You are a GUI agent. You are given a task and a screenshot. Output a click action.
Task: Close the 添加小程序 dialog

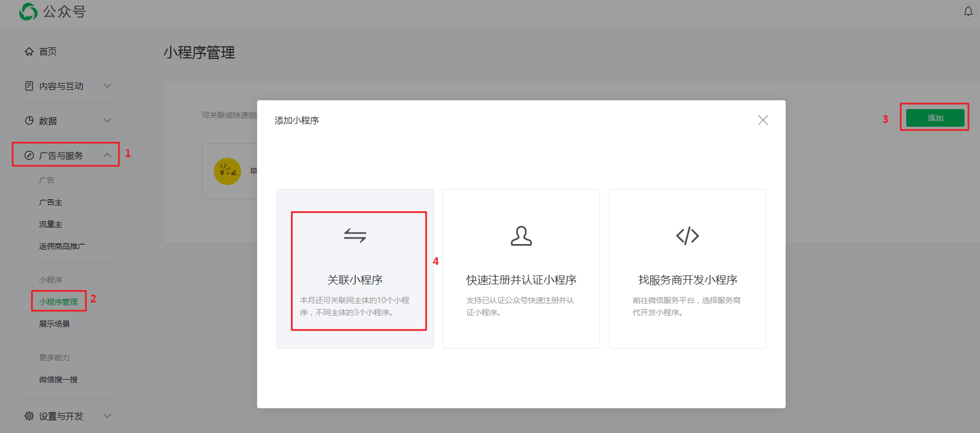pos(763,120)
